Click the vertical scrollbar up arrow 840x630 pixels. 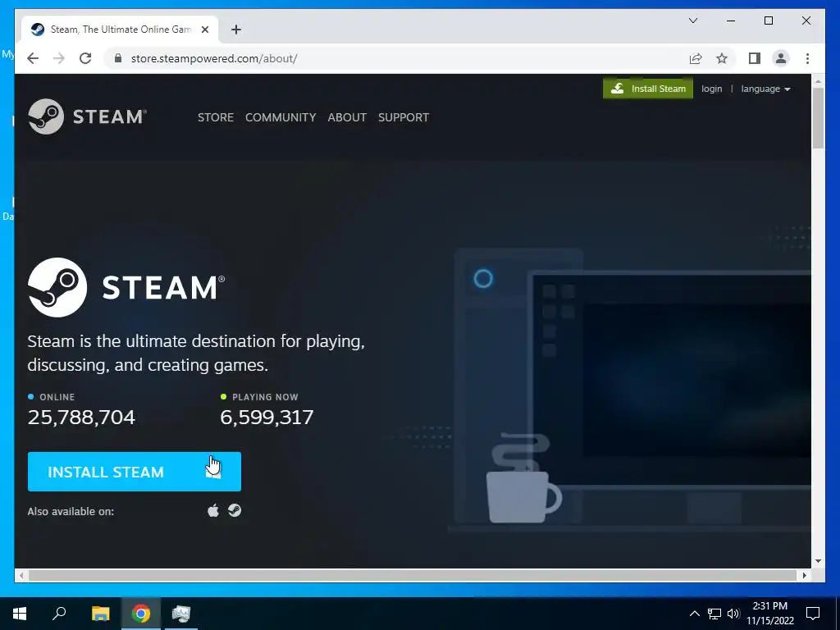point(818,81)
